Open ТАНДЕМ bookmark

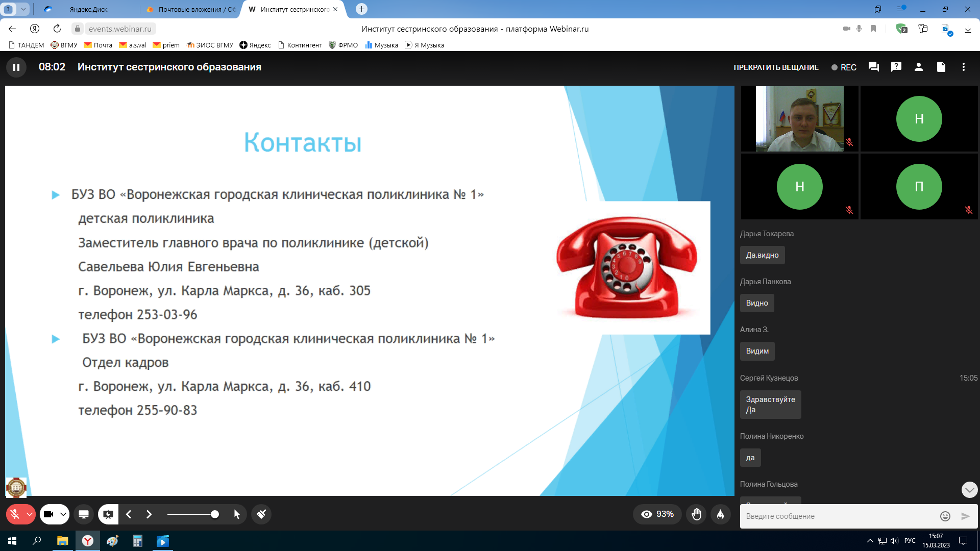tap(27, 45)
